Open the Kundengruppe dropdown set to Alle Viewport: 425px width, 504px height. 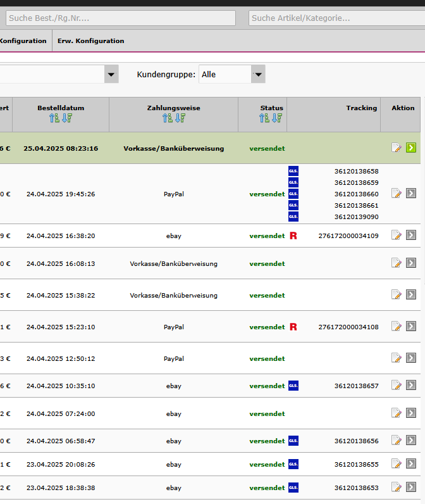[x=231, y=74]
